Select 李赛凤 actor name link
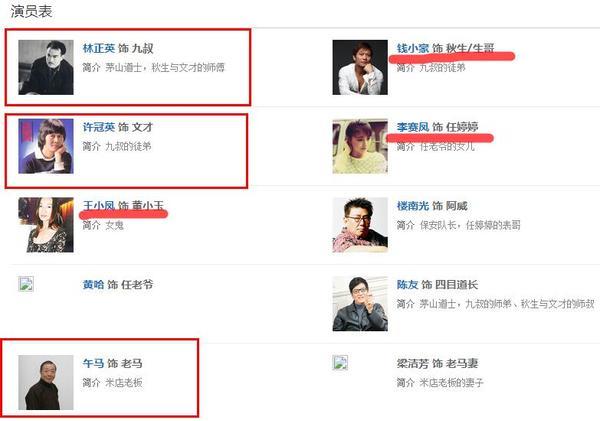Screen dimensions: 605x421 pyautogui.click(x=413, y=127)
